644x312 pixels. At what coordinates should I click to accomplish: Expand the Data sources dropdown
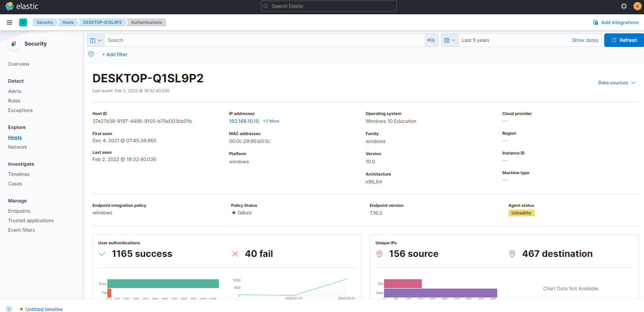tap(616, 83)
